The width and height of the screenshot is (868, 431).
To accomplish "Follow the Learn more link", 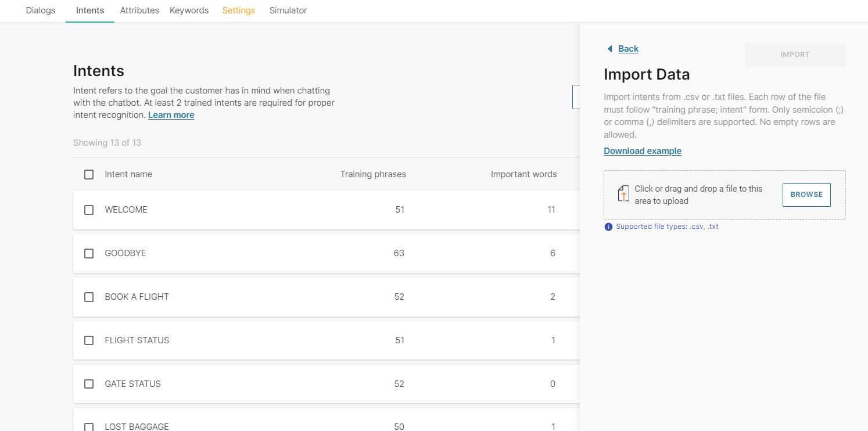I will pos(171,115).
